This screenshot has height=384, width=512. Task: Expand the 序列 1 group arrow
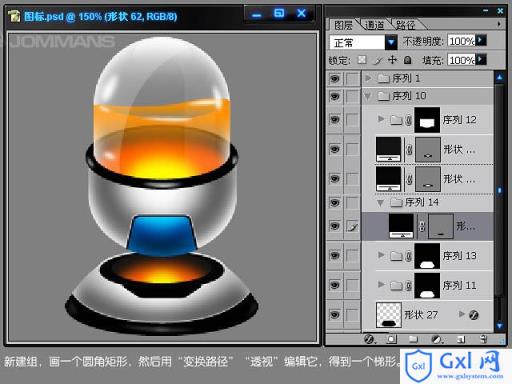(x=368, y=78)
